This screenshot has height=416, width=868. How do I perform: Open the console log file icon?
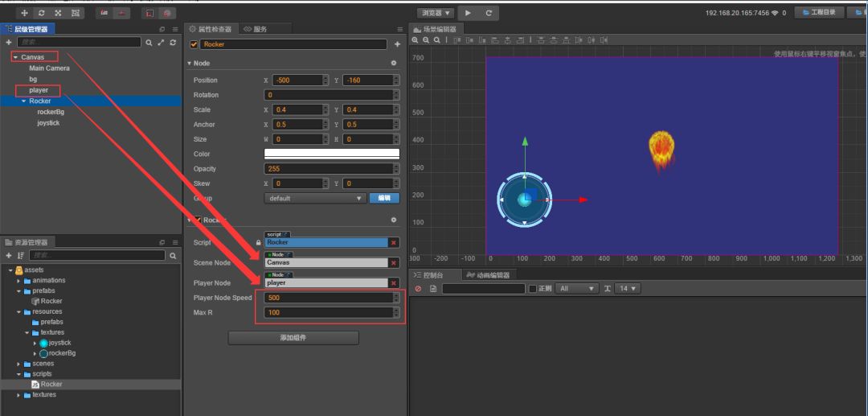click(433, 289)
